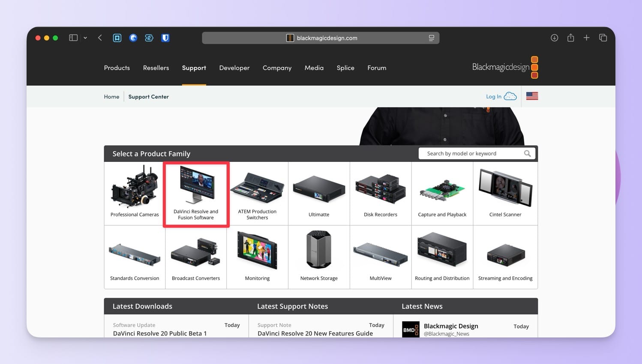
Task: Click the Support Center breadcrumb
Action: [x=148, y=97]
